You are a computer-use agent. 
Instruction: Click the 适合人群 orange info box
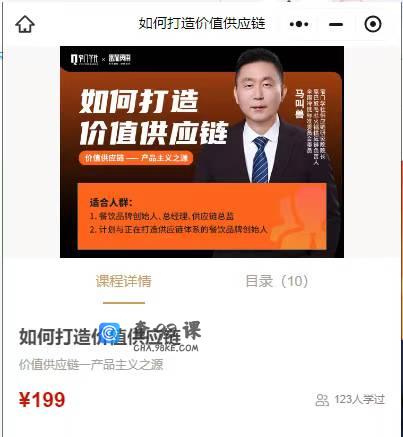(202, 216)
